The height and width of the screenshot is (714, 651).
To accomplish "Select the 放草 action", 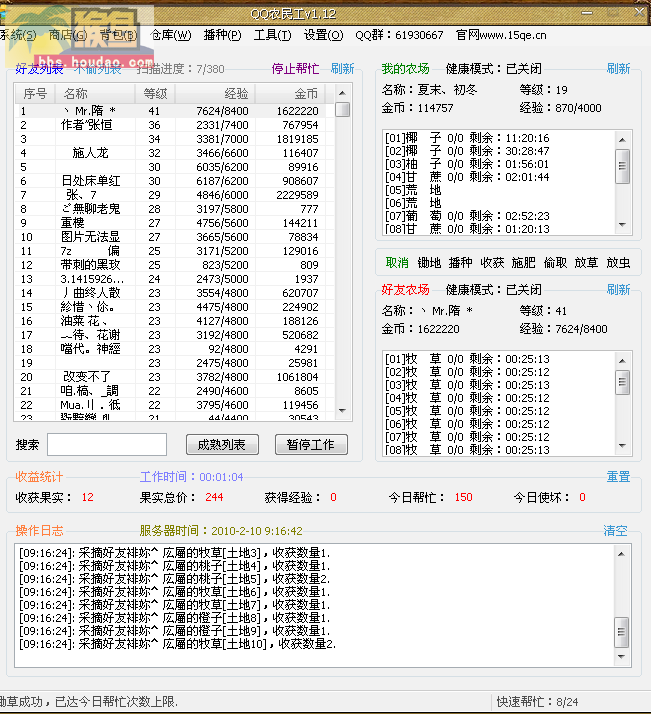I will coord(586,263).
